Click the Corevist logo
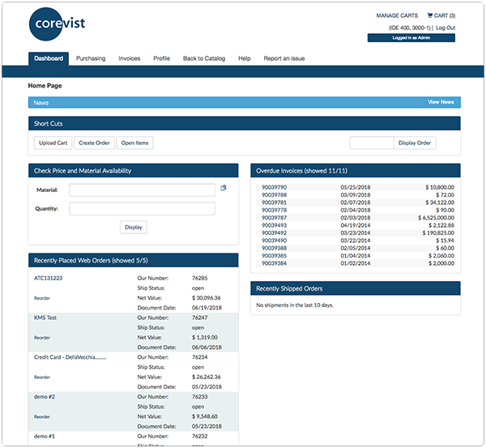486x448 pixels. point(57,23)
